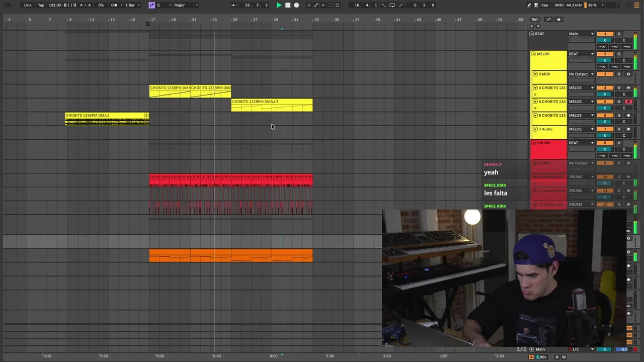Collapse the 7 Audio track
The image size is (644, 362).
coord(535,129)
